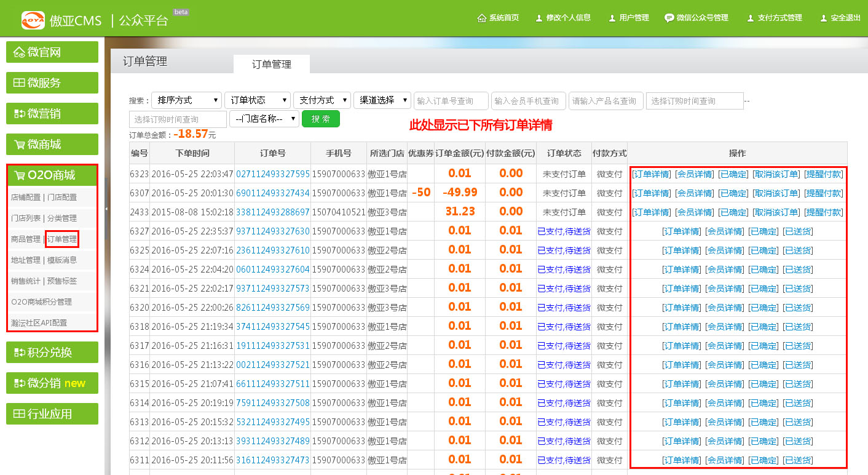This screenshot has height=475, width=868.
Task: Select the 订单管理 tab
Action: (271, 64)
